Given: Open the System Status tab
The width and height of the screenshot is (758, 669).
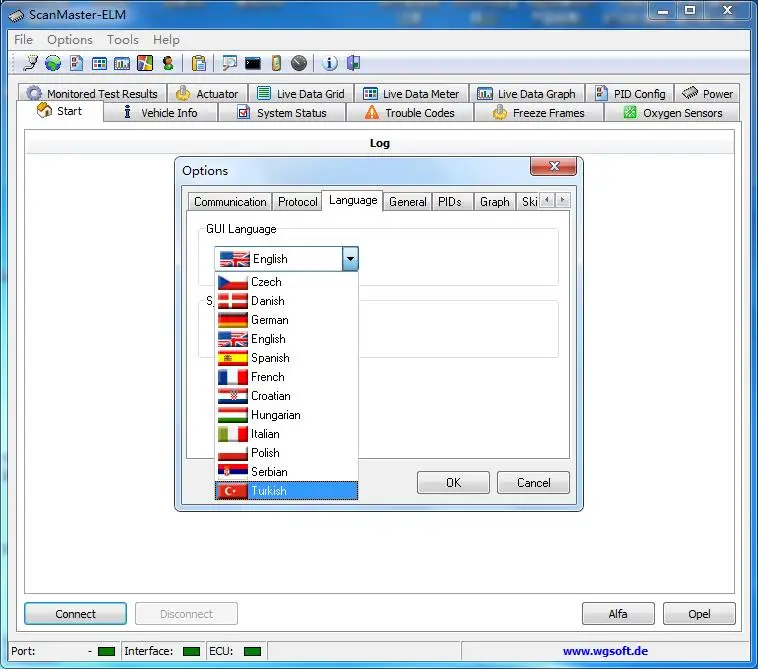Looking at the screenshot, I should click(282, 113).
